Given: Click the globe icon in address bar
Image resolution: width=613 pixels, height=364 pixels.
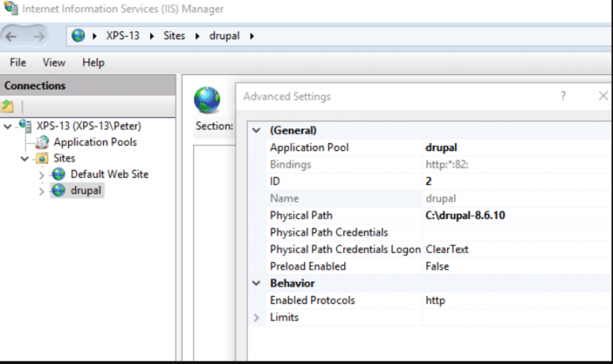Looking at the screenshot, I should pyautogui.click(x=78, y=36).
